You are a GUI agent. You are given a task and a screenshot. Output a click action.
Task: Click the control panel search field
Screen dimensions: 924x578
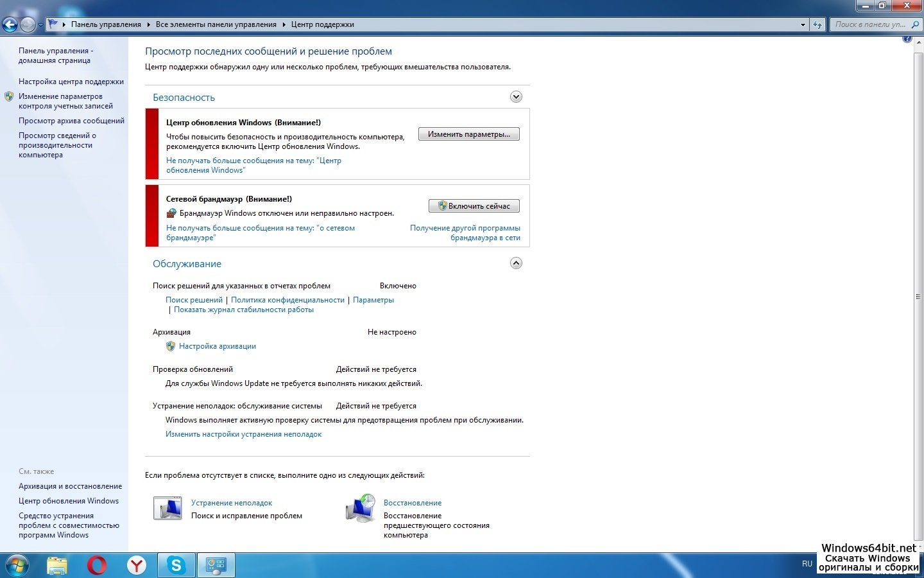[873, 24]
